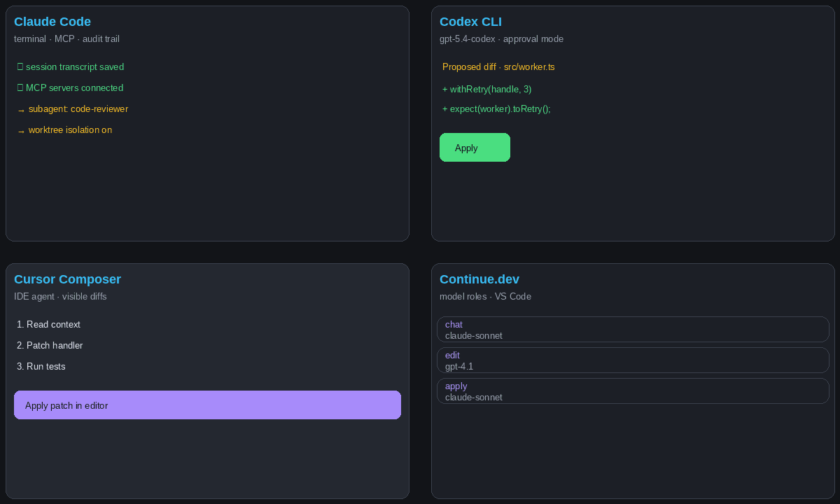
Task: Click the '+ expect(worker).toRetry();' diff line
Action: (x=496, y=109)
